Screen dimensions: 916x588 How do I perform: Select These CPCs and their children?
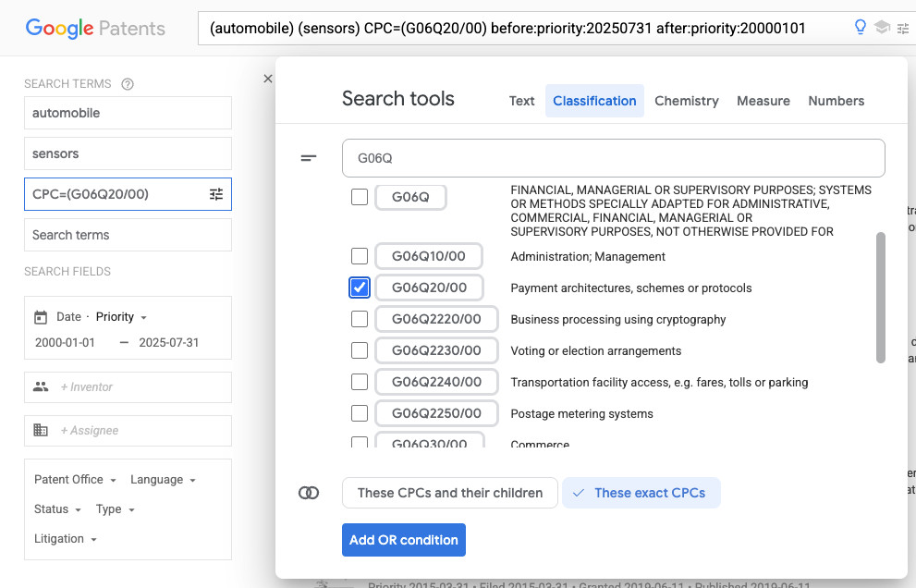[x=449, y=493]
